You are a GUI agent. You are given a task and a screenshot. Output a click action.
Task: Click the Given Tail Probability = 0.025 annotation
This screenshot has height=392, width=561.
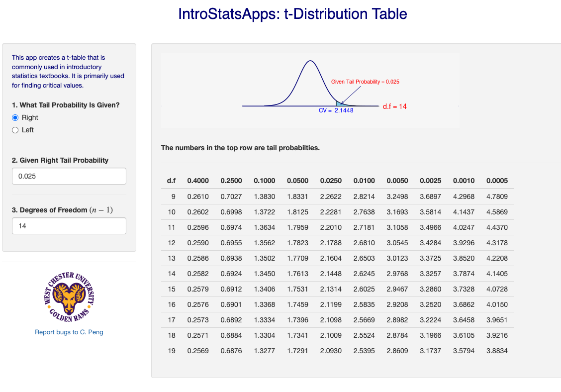[x=365, y=82]
